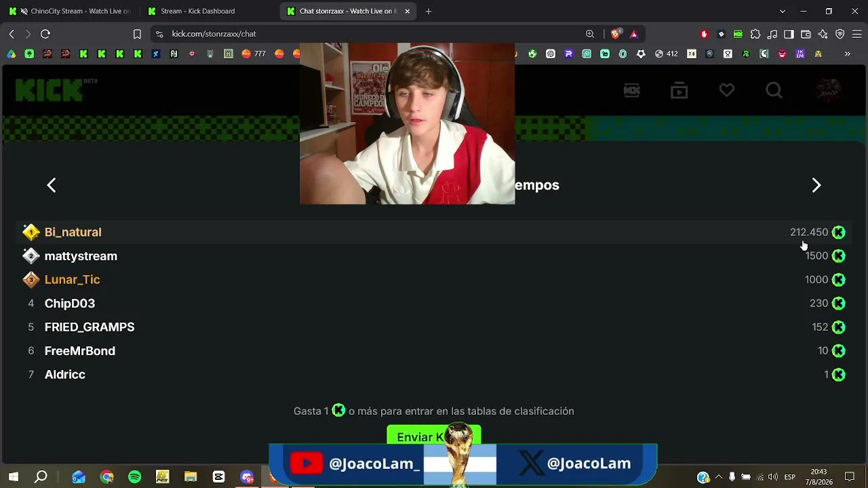The width and height of the screenshot is (868, 488).
Task: Click the 152 kicks amount for FRIED_GRAMPS
Action: tap(820, 327)
